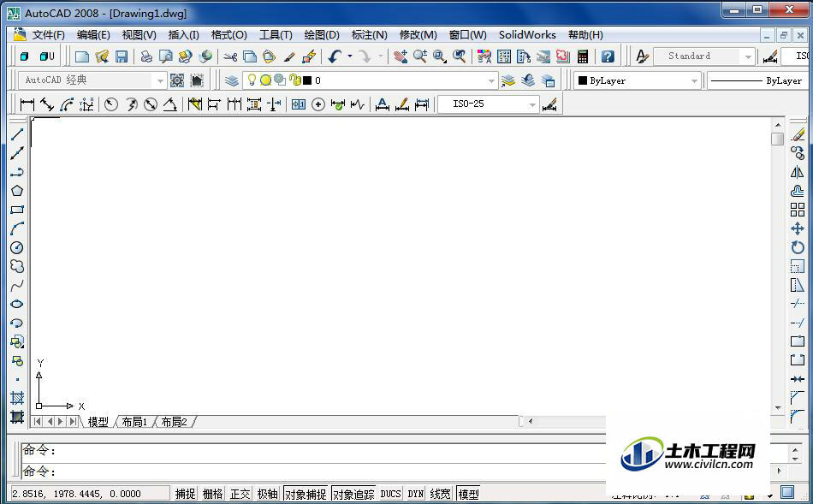Click the Radius dimension tool
This screenshot has height=504, width=813.
111,104
